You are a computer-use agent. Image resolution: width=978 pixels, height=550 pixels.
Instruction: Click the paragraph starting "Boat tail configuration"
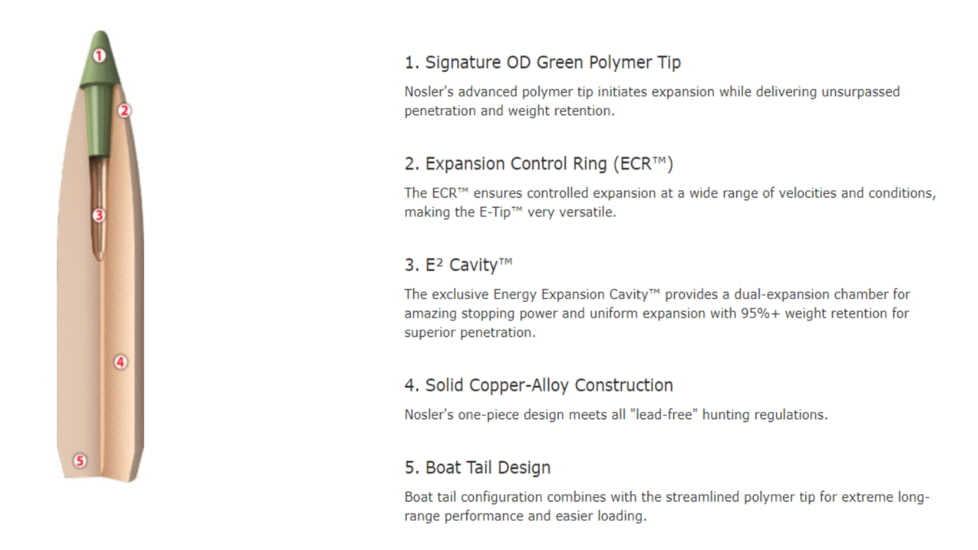click(x=666, y=507)
